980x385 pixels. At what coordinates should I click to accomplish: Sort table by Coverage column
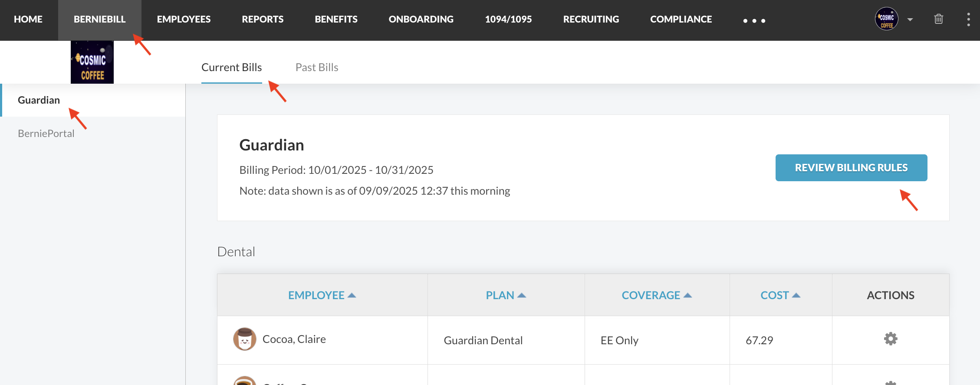click(657, 295)
